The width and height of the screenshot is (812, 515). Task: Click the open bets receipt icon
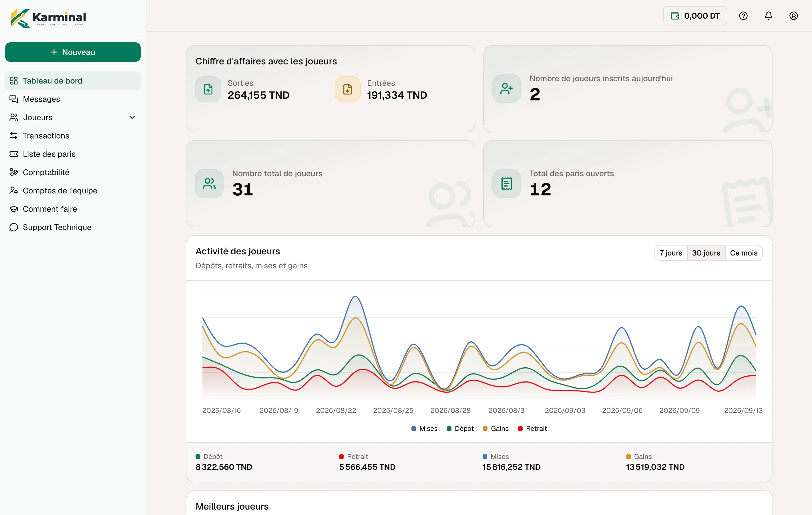pos(506,184)
